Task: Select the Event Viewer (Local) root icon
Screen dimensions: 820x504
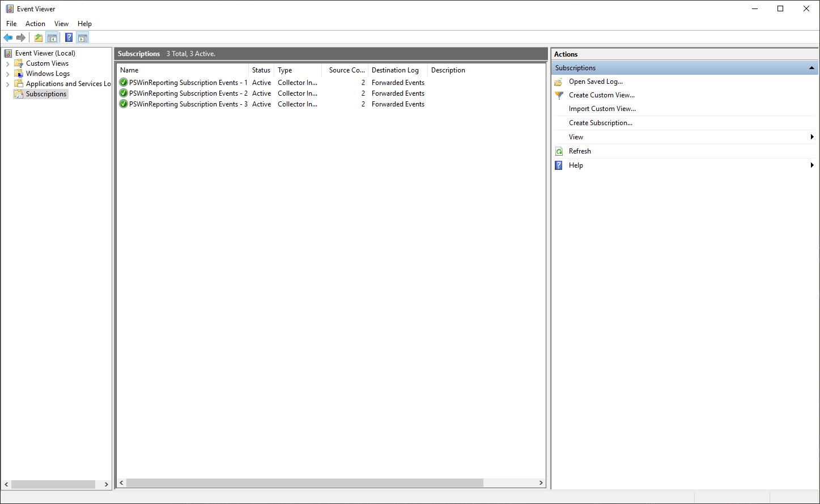Action: tap(7, 53)
